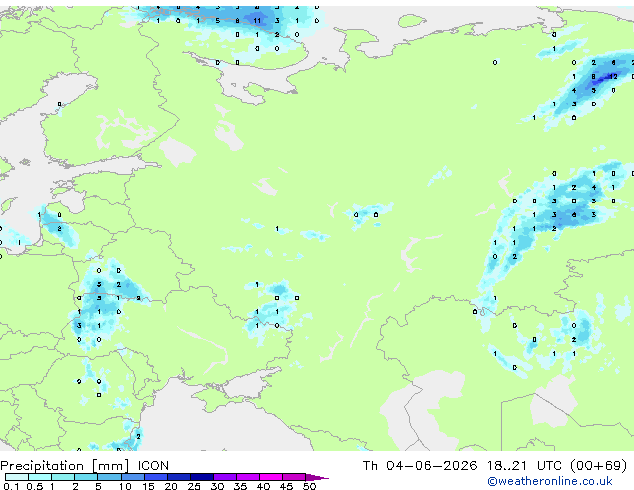634x490 pixels.
Task: Click the forecast date 'Th 04-06-2026' text
Action: point(420,466)
